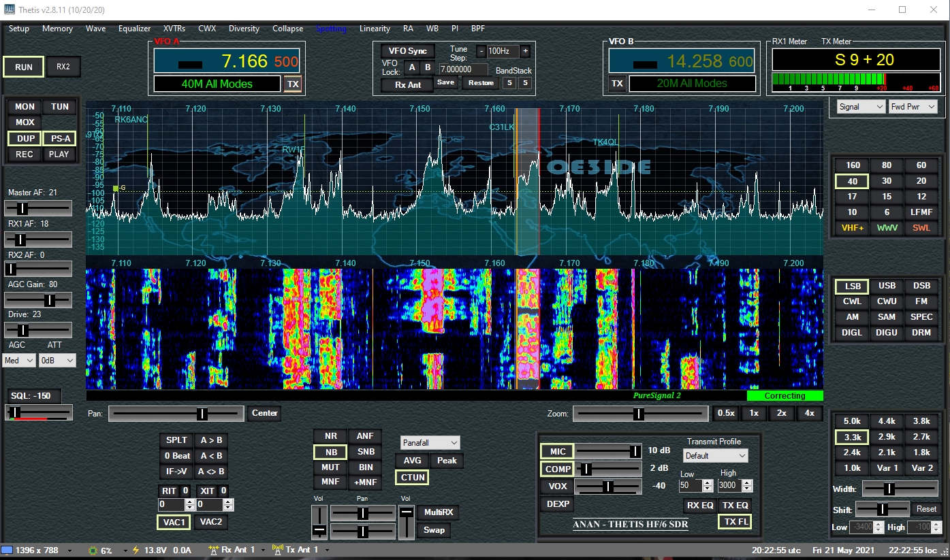Open the AGC Med dropdown
Viewport: 950px width, 560px height.
tap(19, 361)
